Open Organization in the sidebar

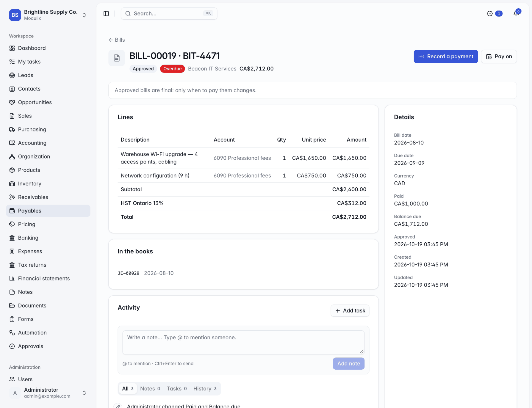tap(48, 156)
